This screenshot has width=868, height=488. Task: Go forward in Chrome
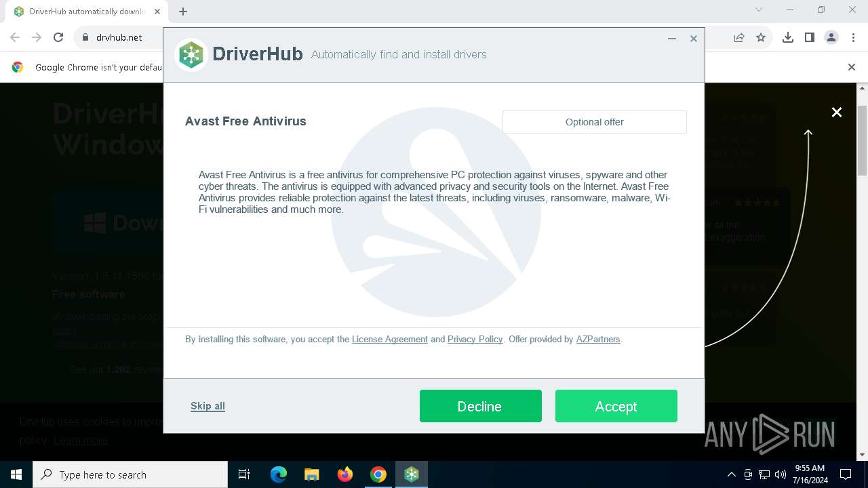[37, 37]
